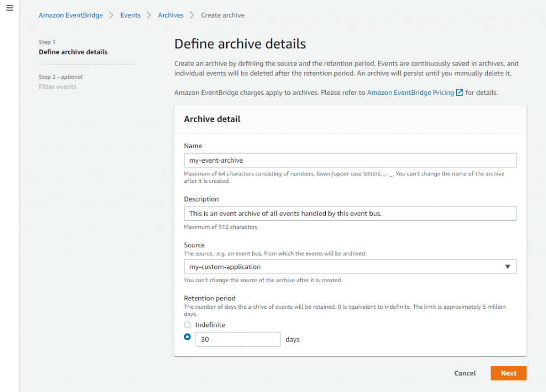The height and width of the screenshot is (392, 546).
Task: Click the Create archive breadcrumb entry
Action: tap(223, 15)
